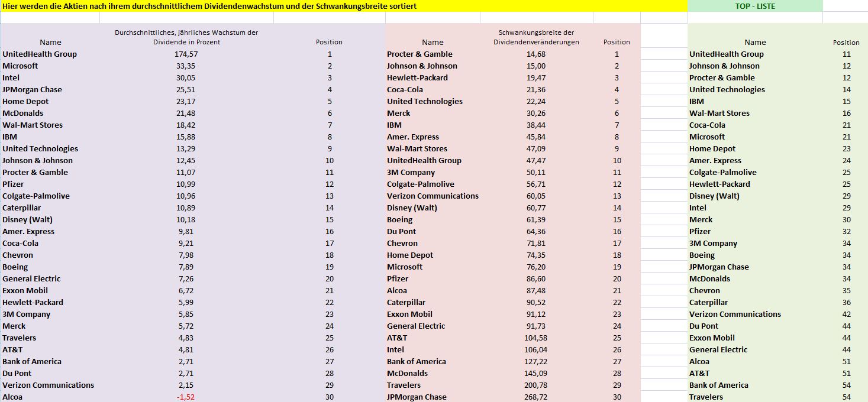Click the value 7,26 for General Electric
Screen dimensions: 868x402
186,278
